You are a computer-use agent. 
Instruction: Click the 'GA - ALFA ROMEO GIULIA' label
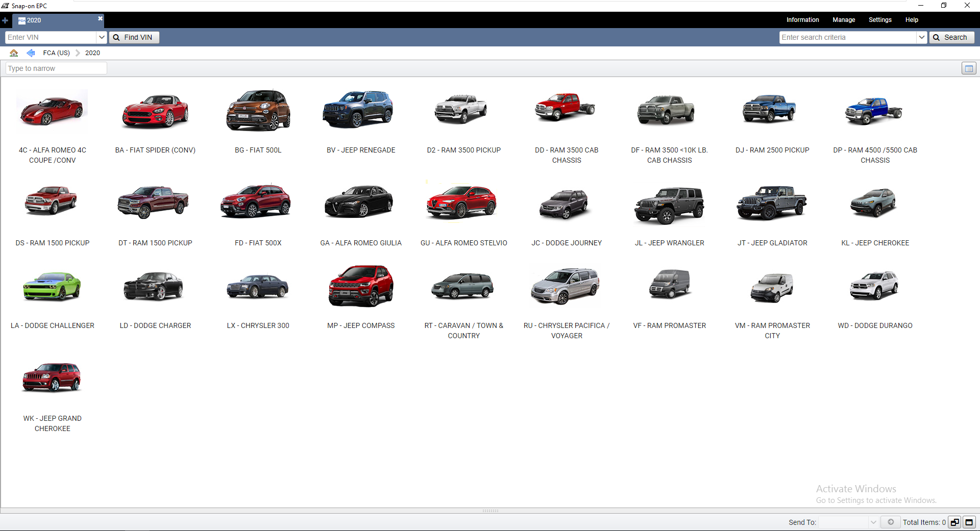coord(361,243)
